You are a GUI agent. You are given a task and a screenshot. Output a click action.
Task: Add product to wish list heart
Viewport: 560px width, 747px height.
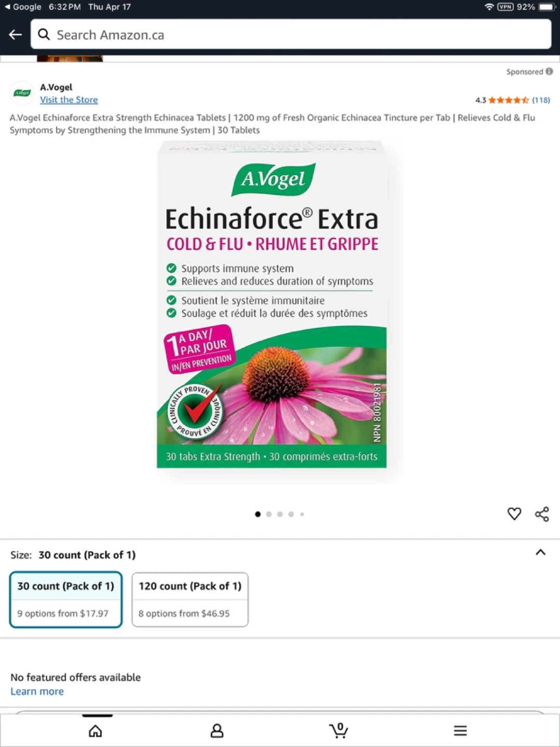pos(514,514)
